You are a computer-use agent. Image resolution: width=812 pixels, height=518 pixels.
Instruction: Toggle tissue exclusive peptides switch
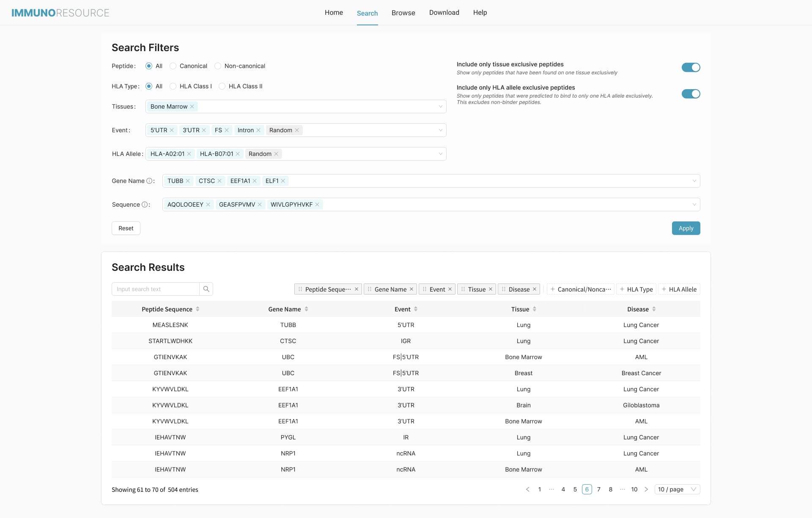pos(691,68)
